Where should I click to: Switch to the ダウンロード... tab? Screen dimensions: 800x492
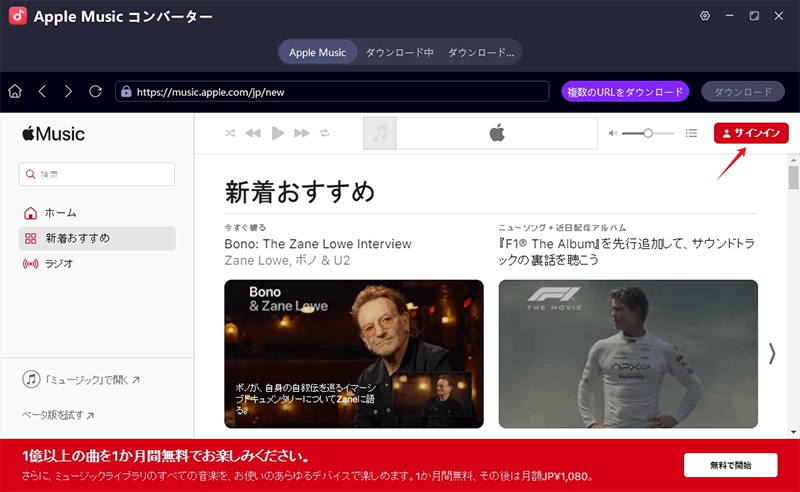(x=481, y=52)
